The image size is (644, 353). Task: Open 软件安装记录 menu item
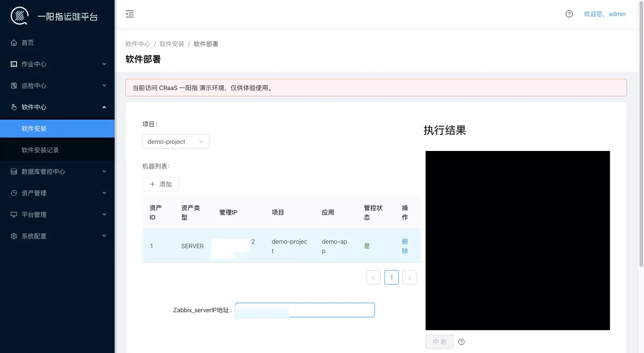(57, 150)
